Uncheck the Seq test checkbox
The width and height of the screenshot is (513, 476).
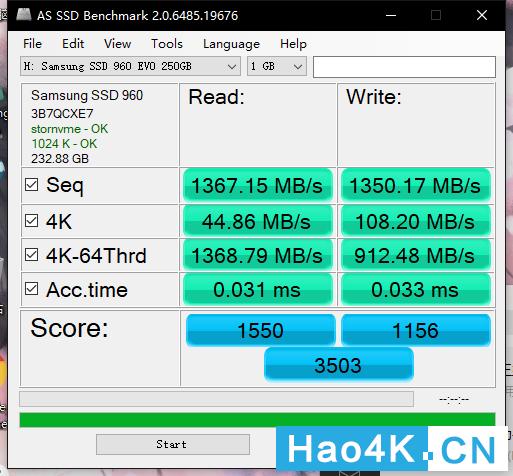32,184
